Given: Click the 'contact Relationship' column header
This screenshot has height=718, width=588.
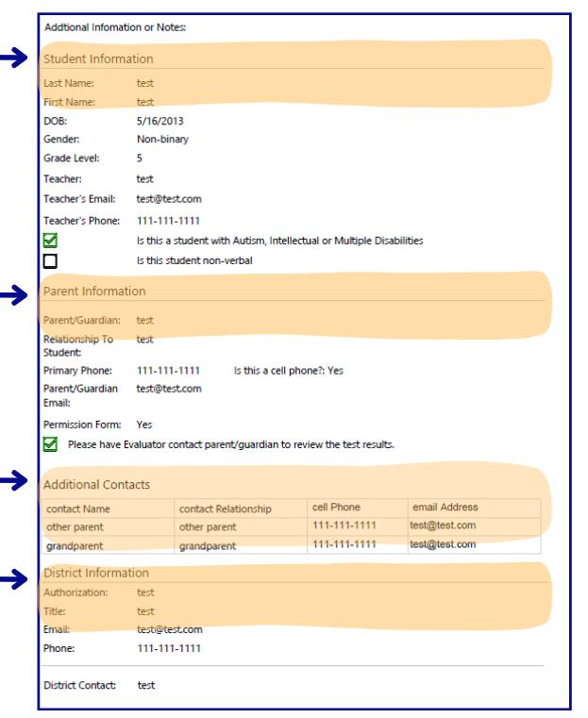Looking at the screenshot, I should pos(226,509).
